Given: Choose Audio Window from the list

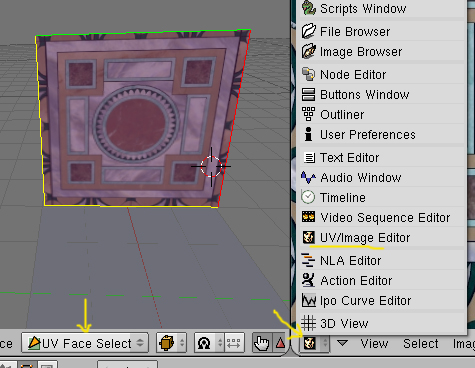Looking at the screenshot, I should pos(382,177).
